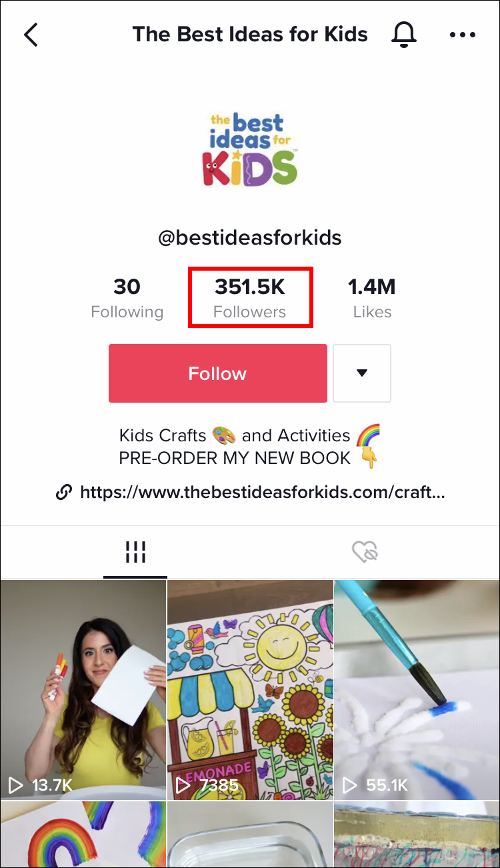The height and width of the screenshot is (868, 500).
Task: Tap play icon on 55.1K video
Action: click(351, 785)
